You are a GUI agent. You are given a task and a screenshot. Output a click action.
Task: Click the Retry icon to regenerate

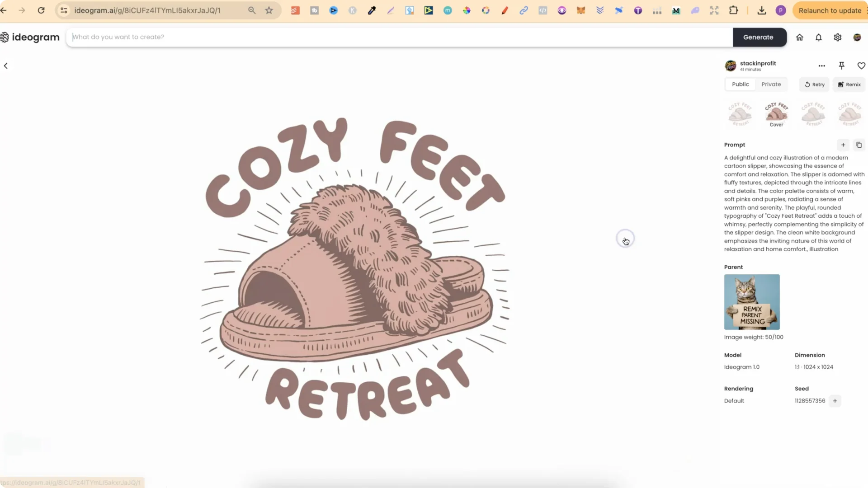pos(814,84)
